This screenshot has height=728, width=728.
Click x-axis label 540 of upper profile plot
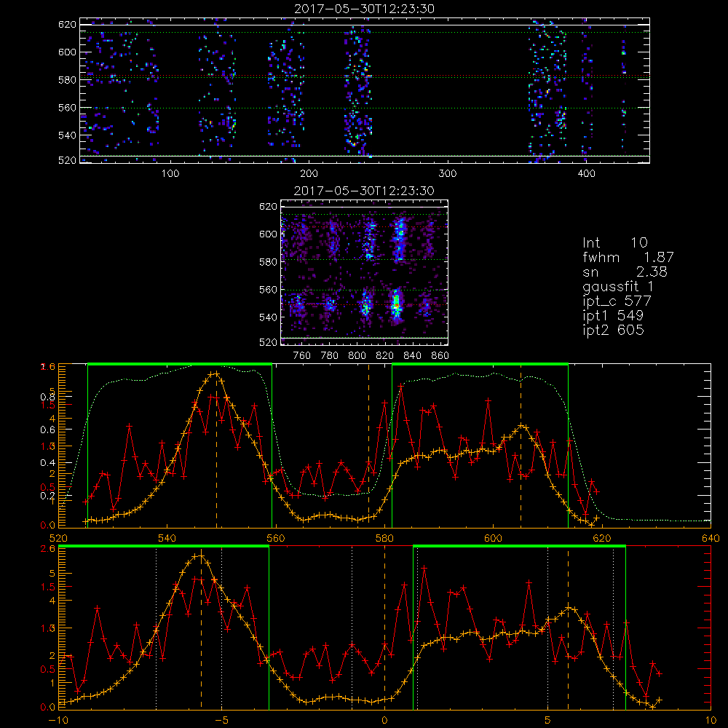click(167, 538)
